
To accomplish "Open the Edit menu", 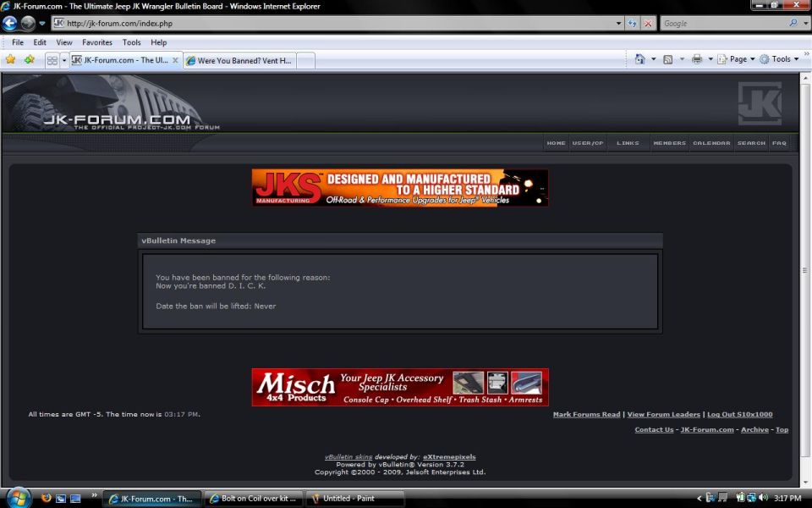I will tap(40, 42).
